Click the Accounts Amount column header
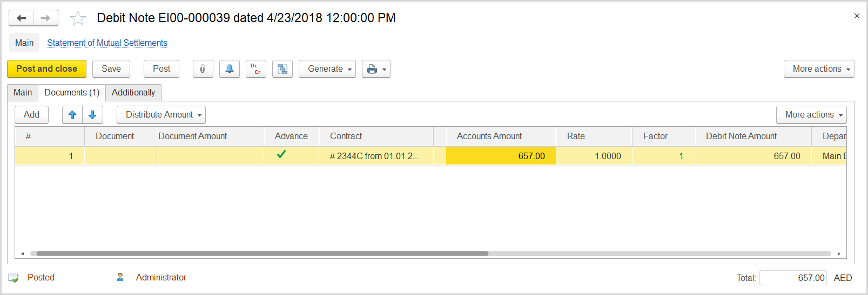 tap(501, 136)
